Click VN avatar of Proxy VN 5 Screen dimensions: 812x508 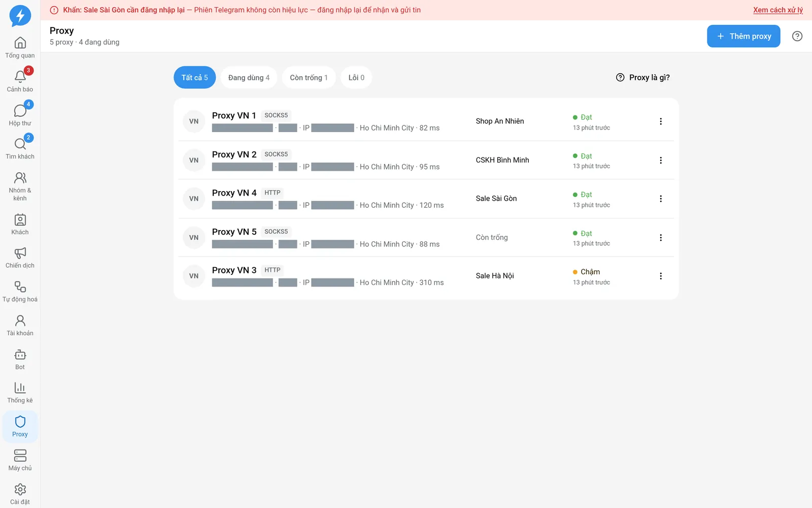coord(194,237)
